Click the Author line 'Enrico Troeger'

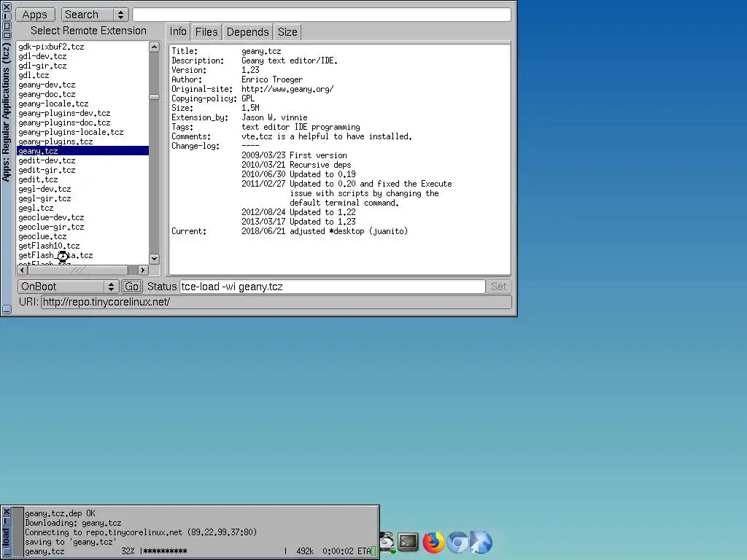pos(272,79)
